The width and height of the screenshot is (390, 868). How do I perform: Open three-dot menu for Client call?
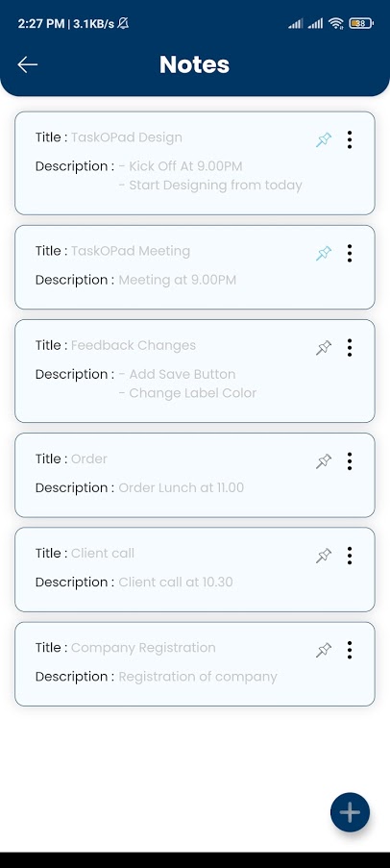point(349,556)
